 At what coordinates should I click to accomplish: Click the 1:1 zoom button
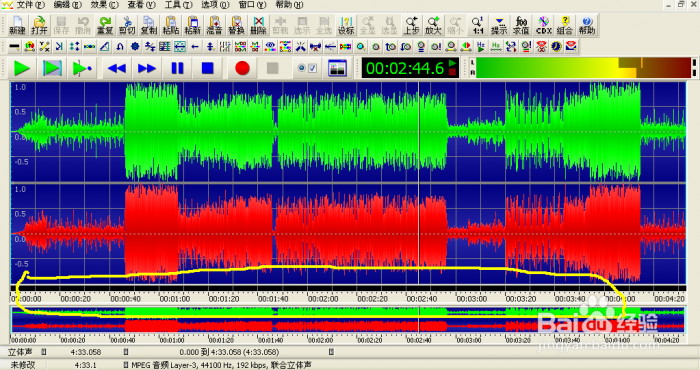click(x=477, y=25)
